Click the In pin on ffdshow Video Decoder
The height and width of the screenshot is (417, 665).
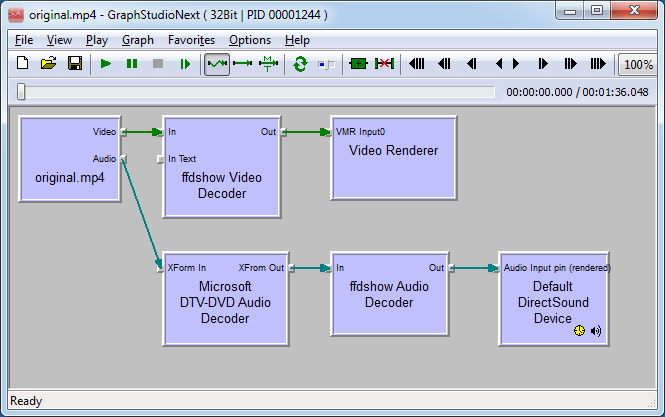click(160, 132)
